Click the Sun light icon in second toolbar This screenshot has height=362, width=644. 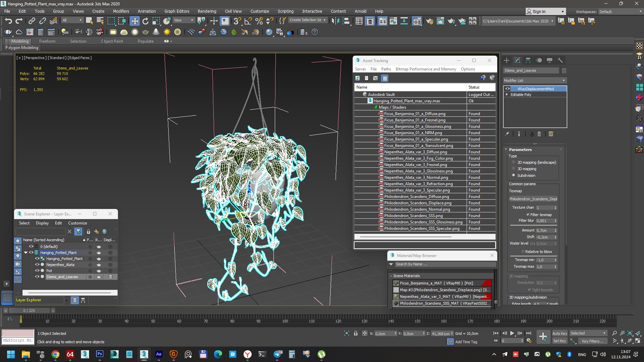[x=167, y=32]
